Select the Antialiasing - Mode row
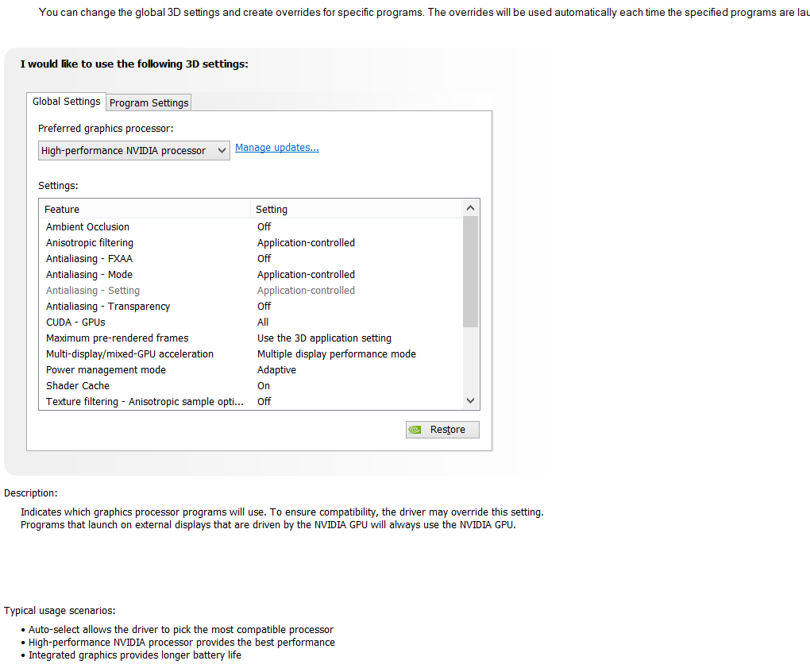This screenshot has height=672, width=810. pos(89,275)
